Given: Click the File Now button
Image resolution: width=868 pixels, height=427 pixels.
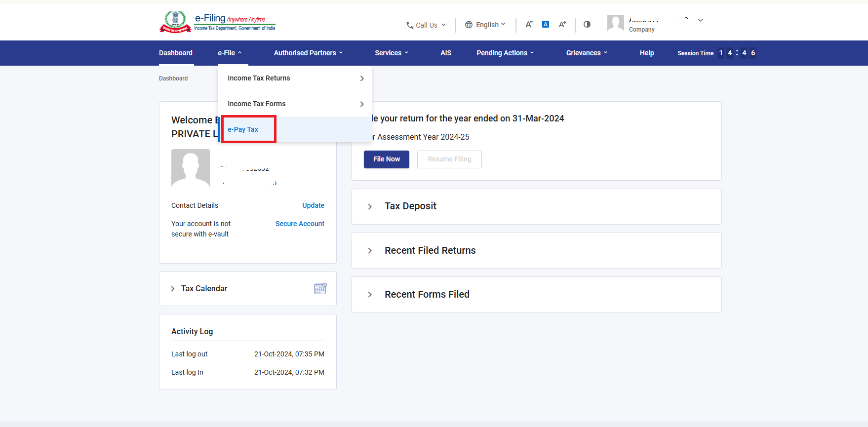Looking at the screenshot, I should tap(387, 159).
